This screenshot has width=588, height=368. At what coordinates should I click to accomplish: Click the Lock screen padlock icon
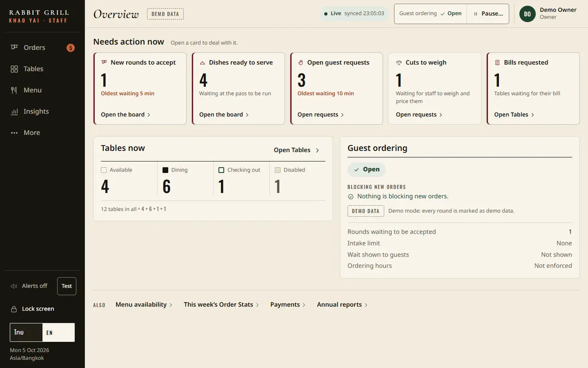coord(14,309)
